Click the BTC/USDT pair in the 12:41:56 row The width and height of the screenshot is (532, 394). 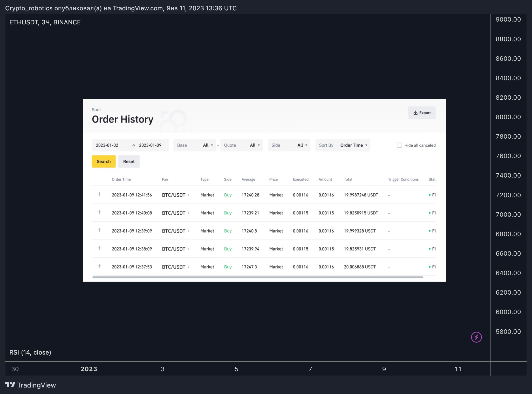coord(174,195)
